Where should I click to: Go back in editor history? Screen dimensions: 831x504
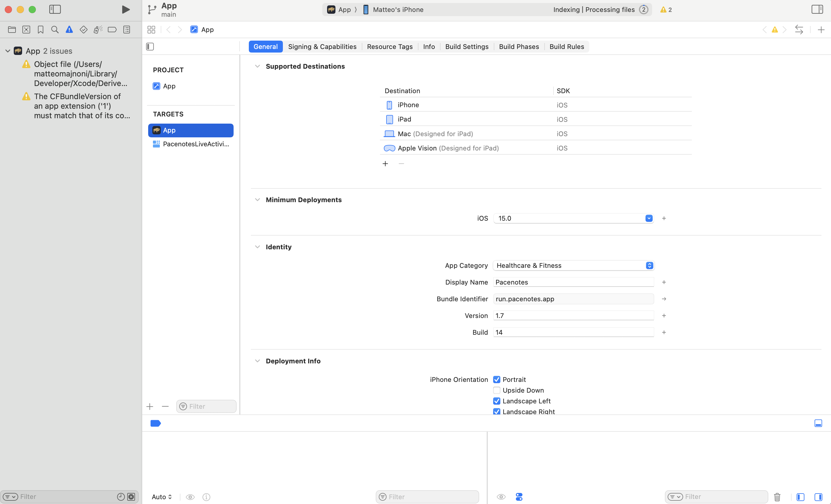click(168, 30)
